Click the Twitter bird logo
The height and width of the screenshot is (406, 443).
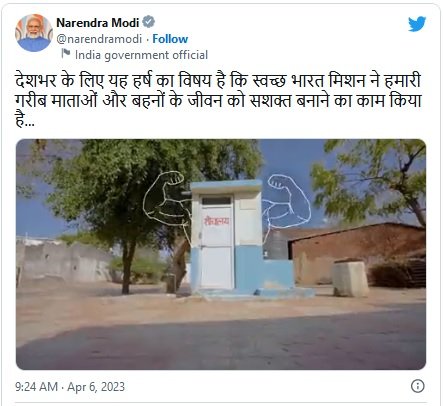coord(417,24)
